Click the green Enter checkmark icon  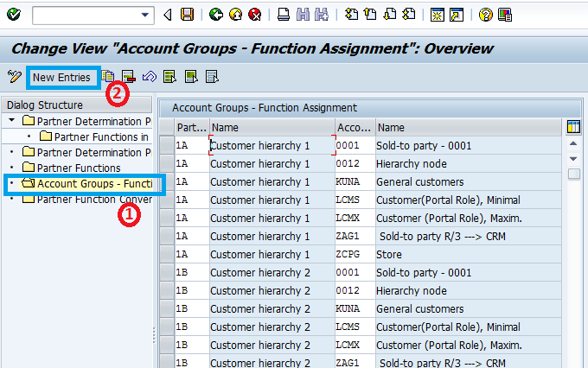click(16, 15)
